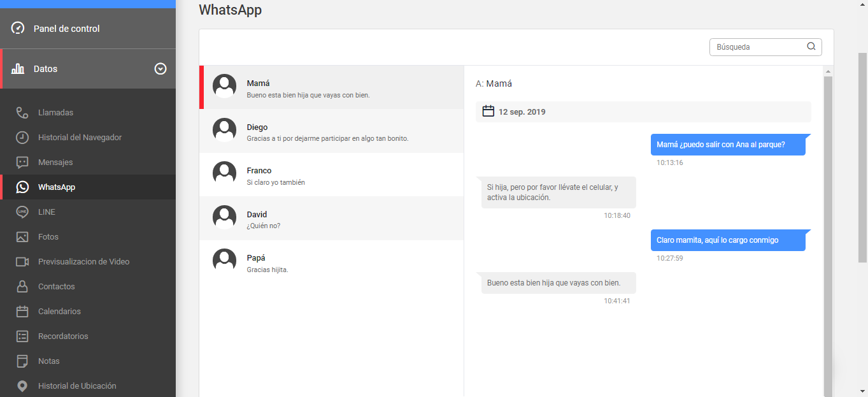Open the conversation with David
This screenshot has width=868, height=397.
[331, 218]
